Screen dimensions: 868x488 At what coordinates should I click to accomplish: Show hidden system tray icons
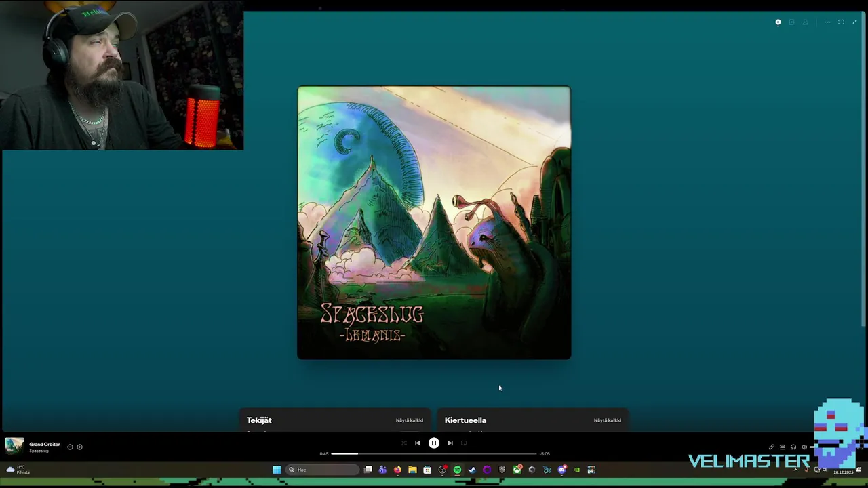point(795,470)
